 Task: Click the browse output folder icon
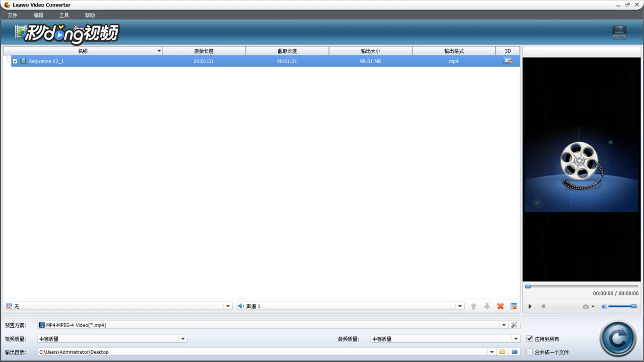(502, 352)
